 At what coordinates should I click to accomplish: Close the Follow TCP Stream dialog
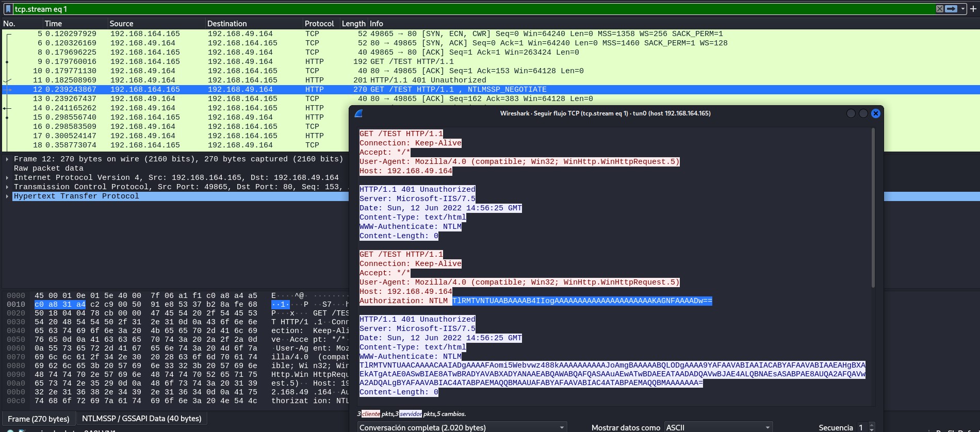[x=875, y=113]
